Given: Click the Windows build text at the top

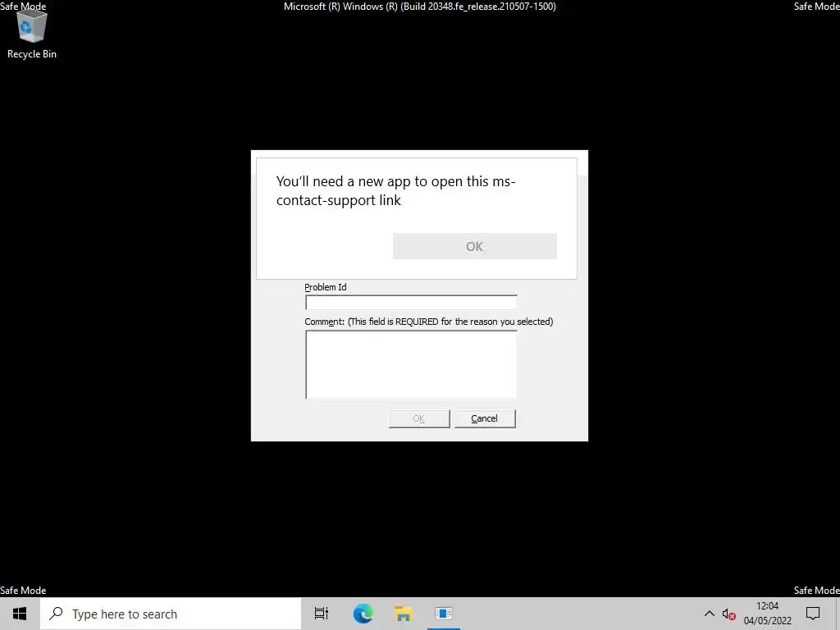Looking at the screenshot, I should pos(419,7).
